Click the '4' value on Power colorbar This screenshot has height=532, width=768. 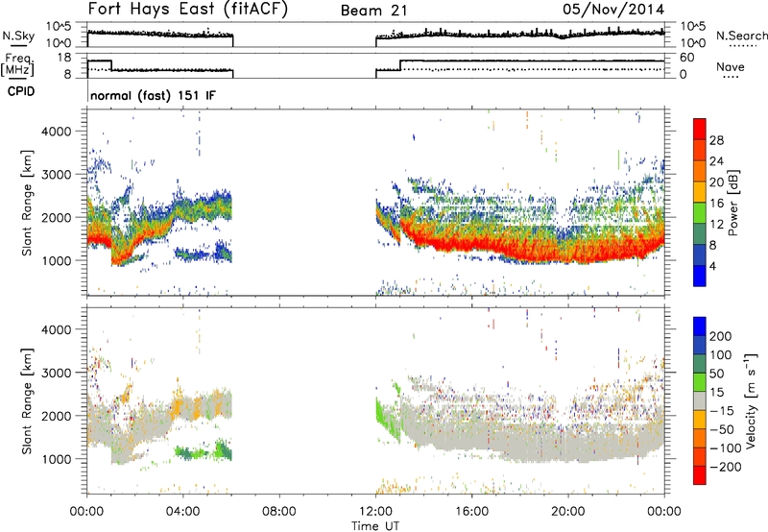(712, 266)
